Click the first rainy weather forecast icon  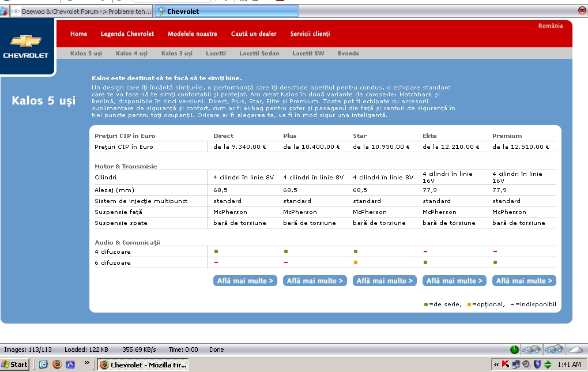(x=530, y=350)
